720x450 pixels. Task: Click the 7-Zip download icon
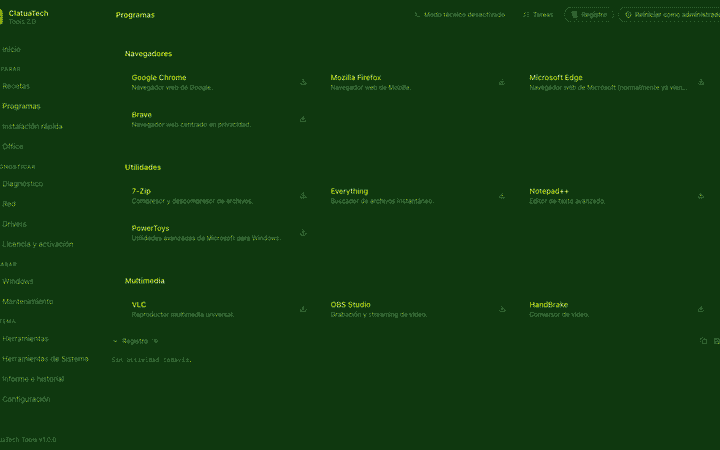303,196
